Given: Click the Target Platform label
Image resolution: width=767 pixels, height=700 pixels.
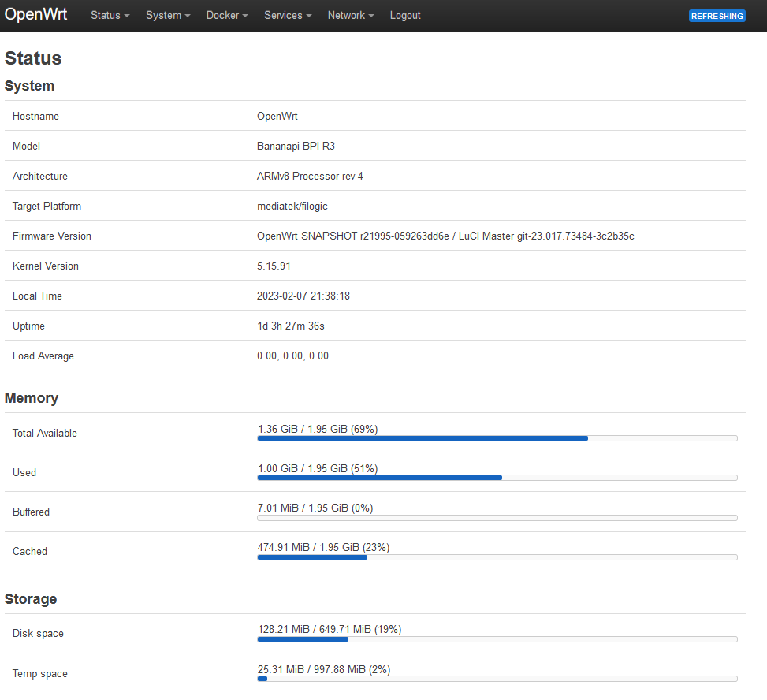Looking at the screenshot, I should [x=47, y=206].
